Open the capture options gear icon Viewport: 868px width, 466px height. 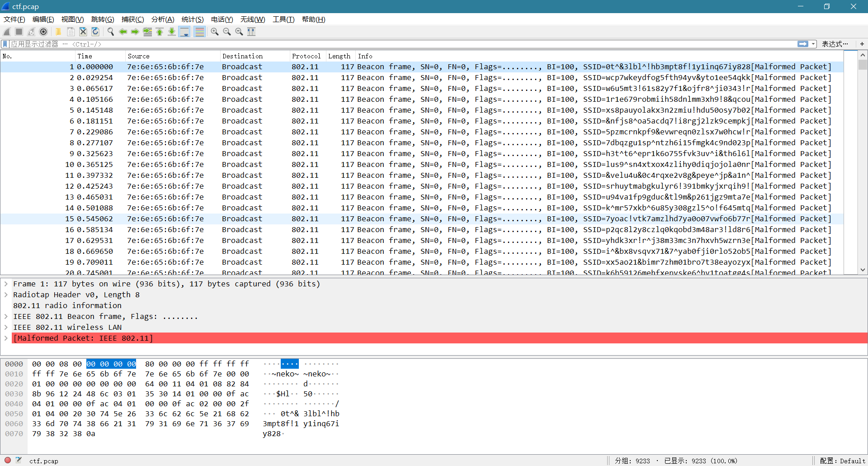(x=44, y=32)
